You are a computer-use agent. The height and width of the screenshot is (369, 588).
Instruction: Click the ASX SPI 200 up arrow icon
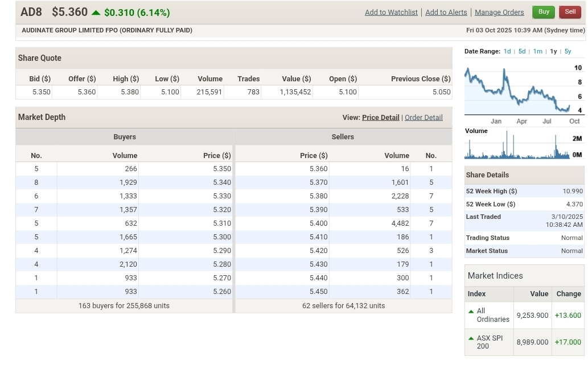click(x=471, y=338)
